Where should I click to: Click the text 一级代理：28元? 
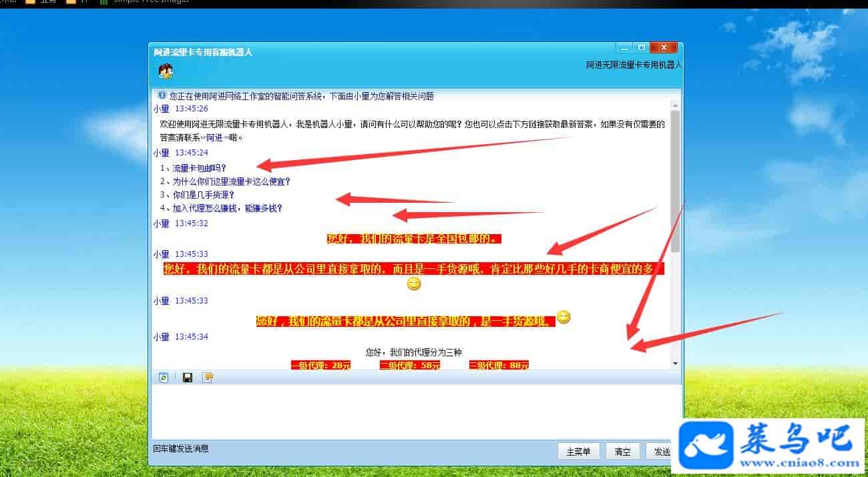(x=320, y=365)
